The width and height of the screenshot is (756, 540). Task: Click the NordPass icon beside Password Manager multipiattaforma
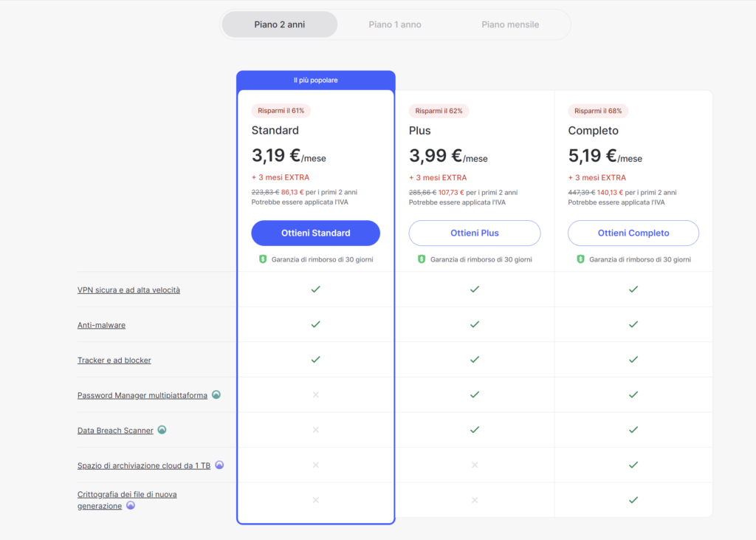click(x=216, y=394)
